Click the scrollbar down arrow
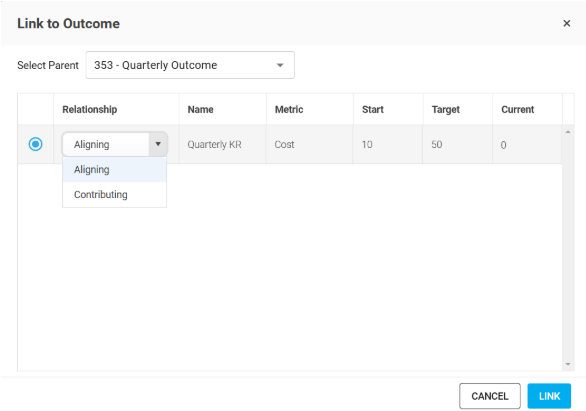586x411 pixels. click(x=568, y=364)
